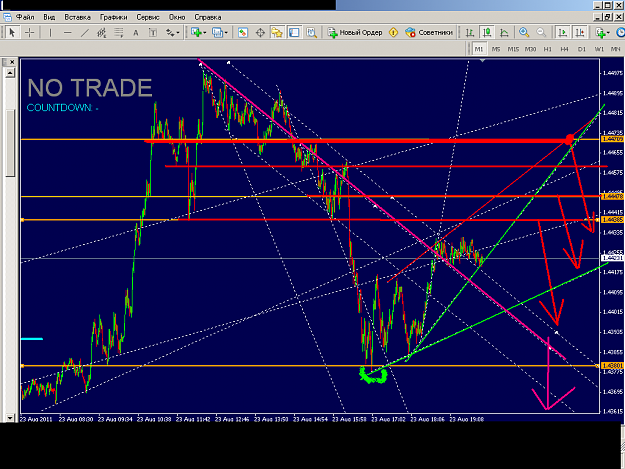The image size is (625, 469).
Task: Open the Вид menu
Action: coord(49,17)
